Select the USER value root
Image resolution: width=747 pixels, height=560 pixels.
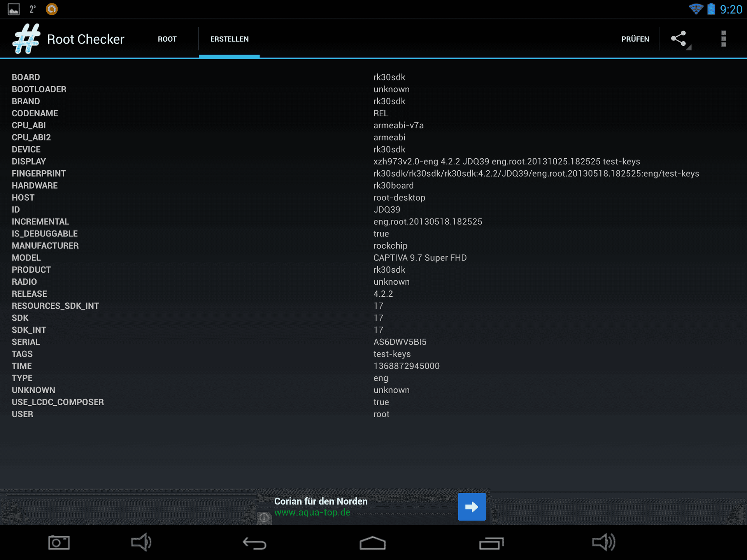click(x=381, y=415)
